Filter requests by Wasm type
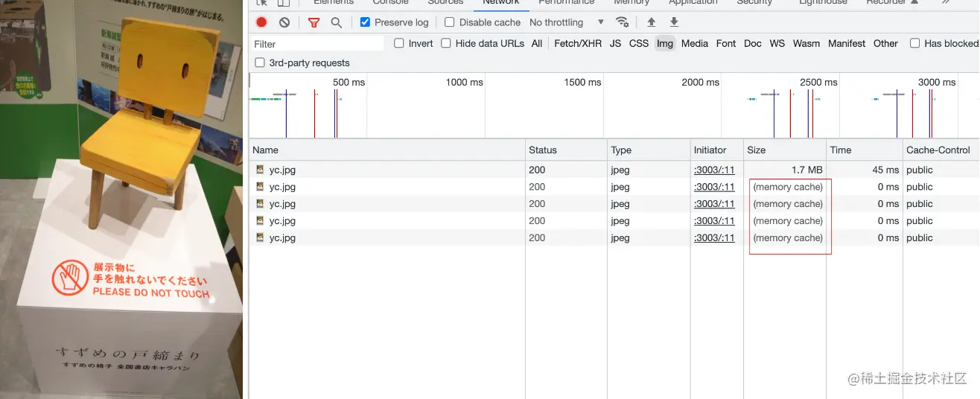Viewport: 980px width, 399px height. coord(806,43)
